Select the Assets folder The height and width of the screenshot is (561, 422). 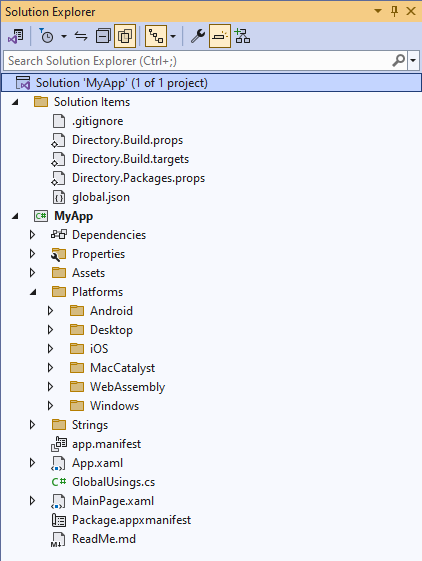(x=88, y=273)
